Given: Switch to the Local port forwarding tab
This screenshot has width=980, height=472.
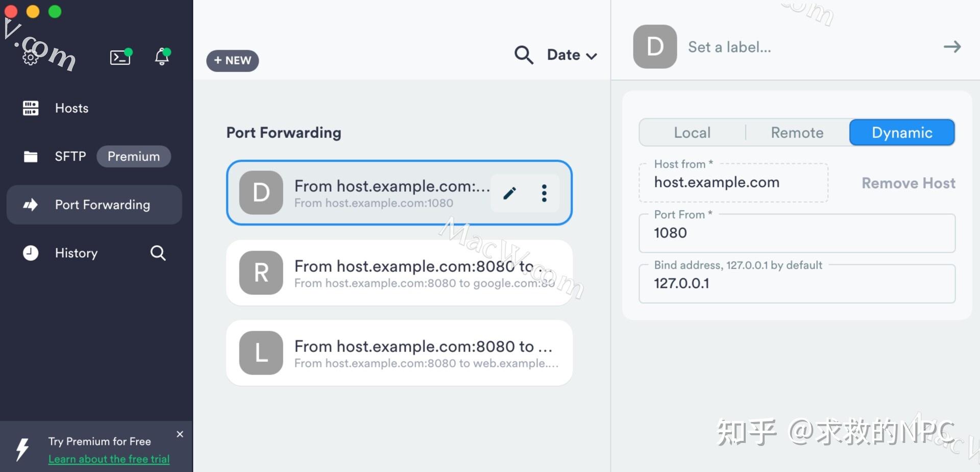Looking at the screenshot, I should click(692, 132).
